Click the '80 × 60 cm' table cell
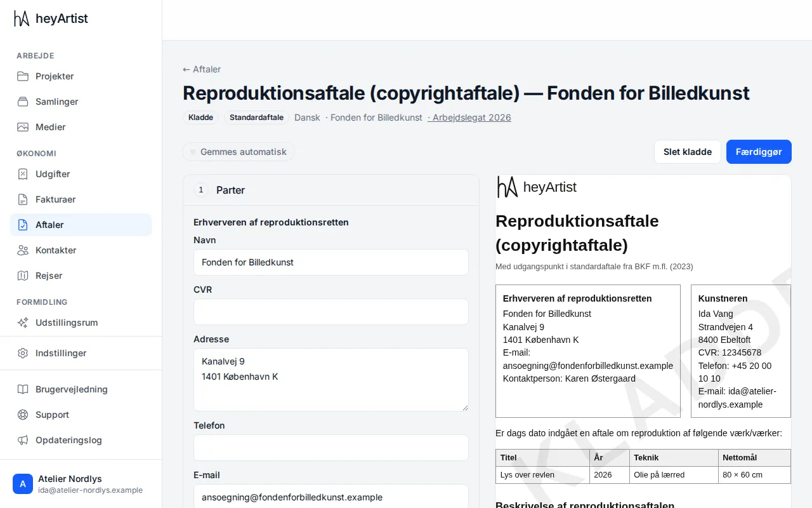This screenshot has width=812, height=508. (x=754, y=475)
